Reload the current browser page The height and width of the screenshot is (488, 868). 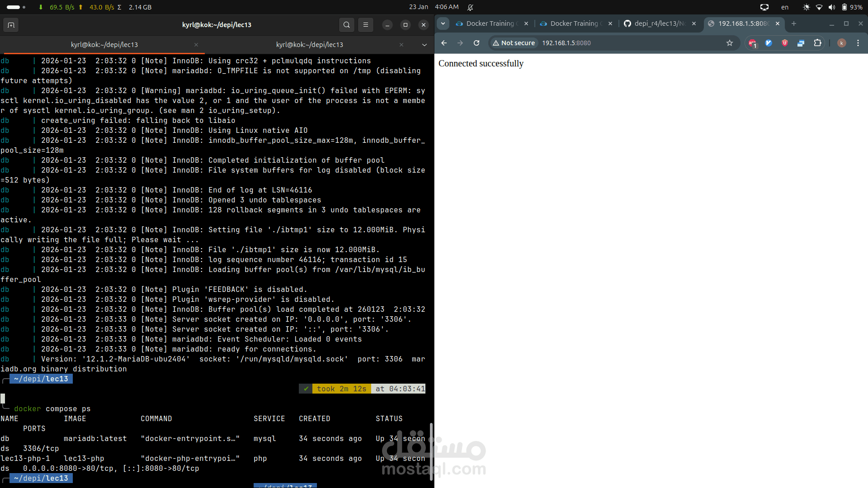click(x=476, y=43)
